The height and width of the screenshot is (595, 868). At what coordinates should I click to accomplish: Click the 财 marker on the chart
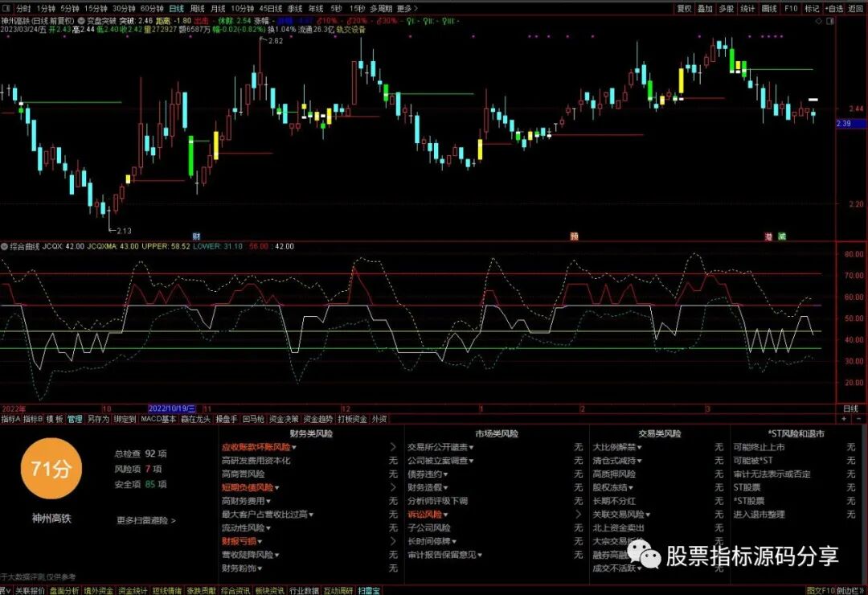(196, 236)
